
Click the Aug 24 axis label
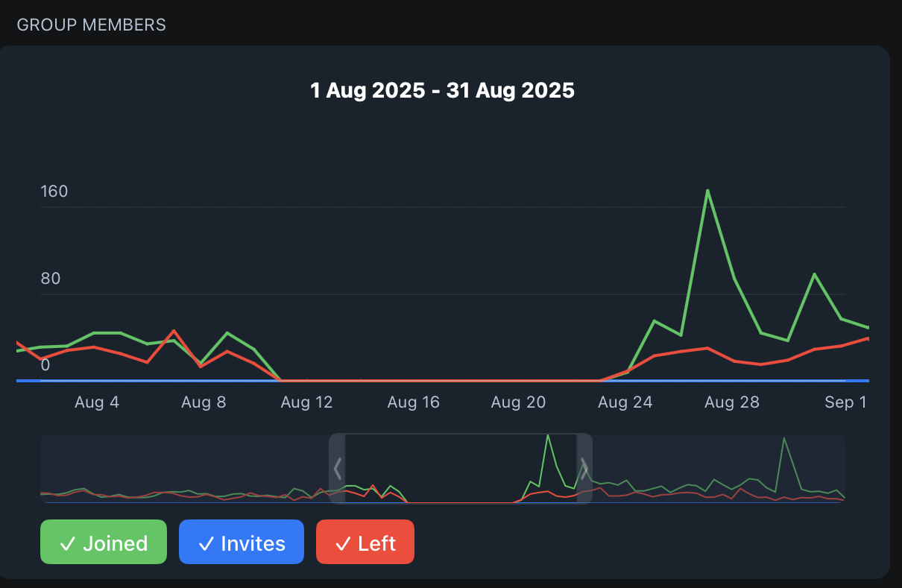click(x=625, y=402)
